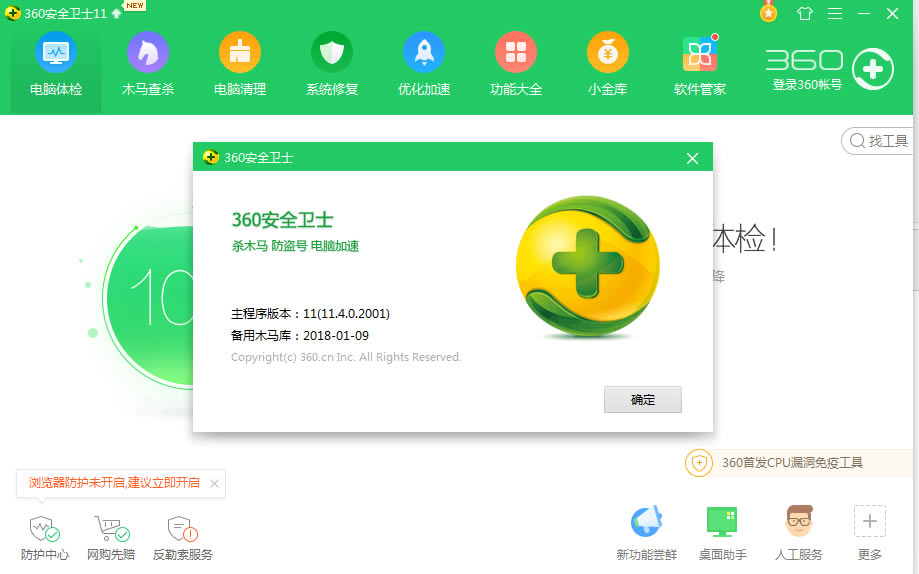Viewport: 919px width, 574px height.
Task: Minimize the 360安全卫士 main window
Action: [x=864, y=13]
